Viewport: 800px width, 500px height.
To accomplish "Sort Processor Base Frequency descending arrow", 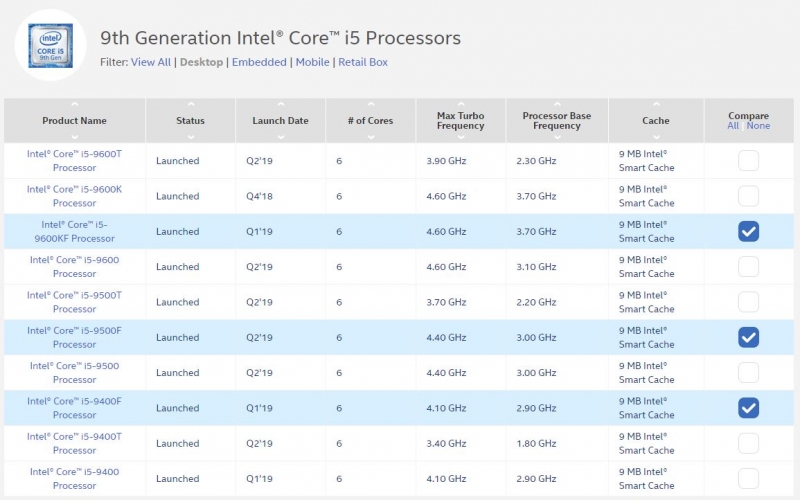I will pos(557,137).
